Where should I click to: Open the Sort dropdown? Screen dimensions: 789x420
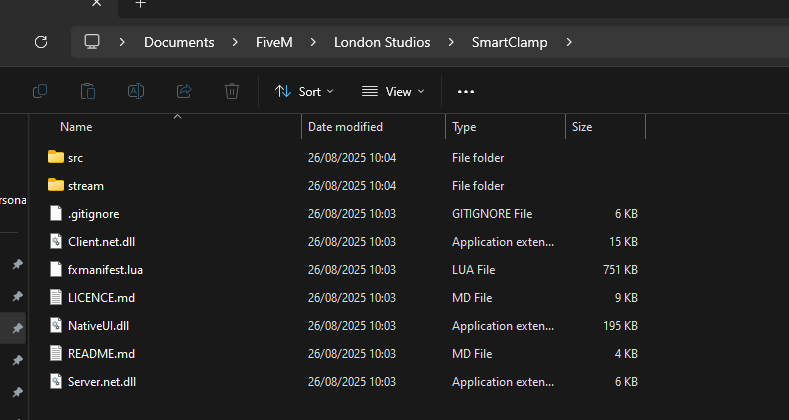[x=304, y=91]
